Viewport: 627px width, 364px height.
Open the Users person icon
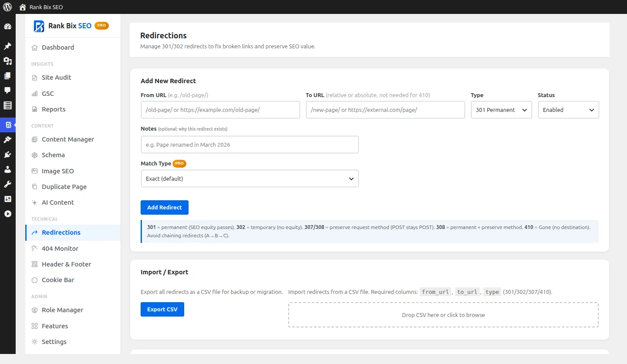coord(7,169)
